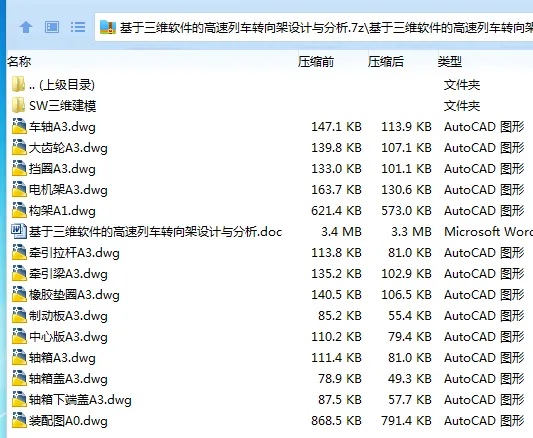Sort by the 压缩前 column header
The height and width of the screenshot is (438, 533).
316,62
